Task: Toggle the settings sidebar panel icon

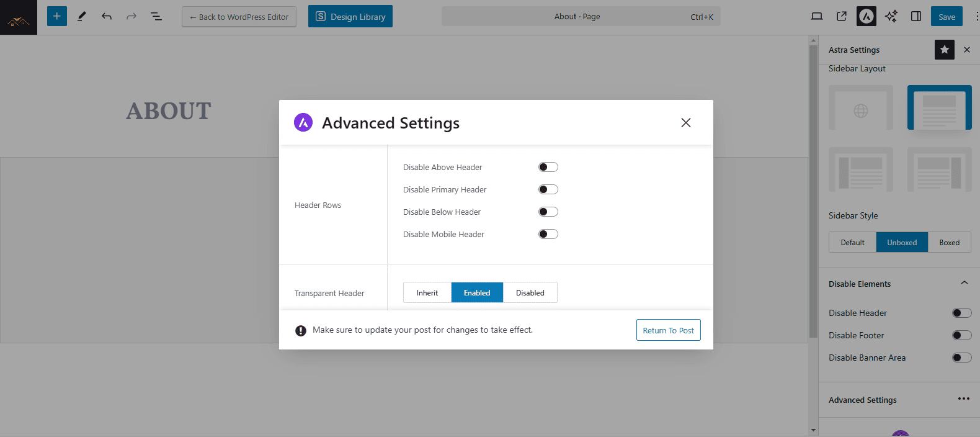Action: (916, 17)
